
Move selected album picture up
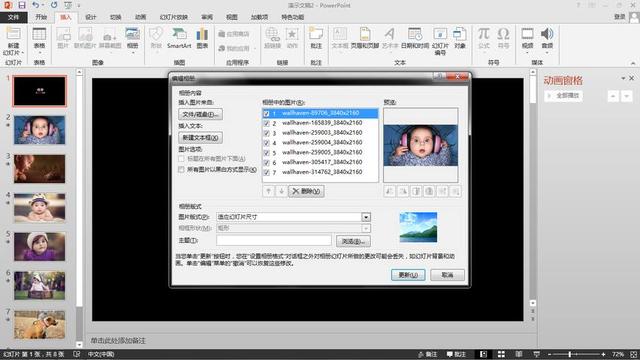tap(268, 191)
